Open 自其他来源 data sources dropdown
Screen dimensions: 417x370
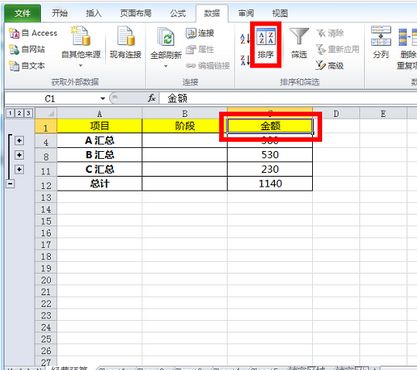pos(81,47)
